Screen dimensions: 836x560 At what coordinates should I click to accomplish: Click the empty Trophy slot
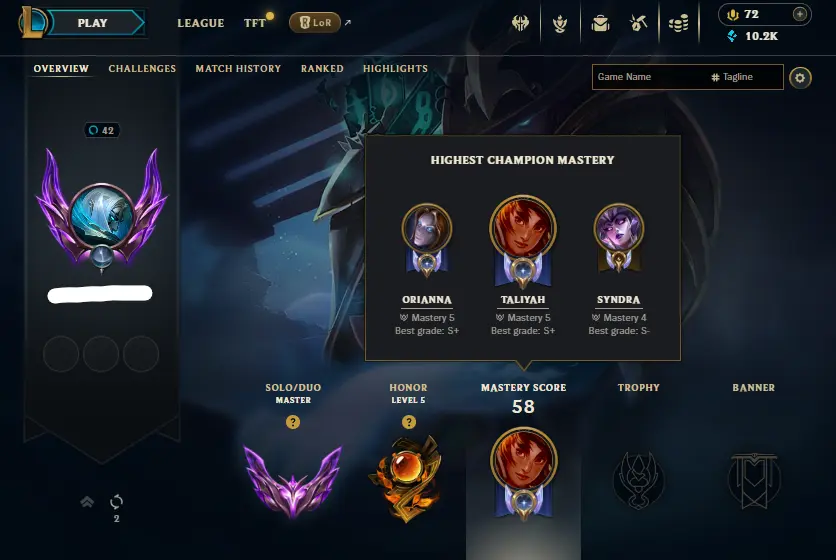tap(638, 479)
